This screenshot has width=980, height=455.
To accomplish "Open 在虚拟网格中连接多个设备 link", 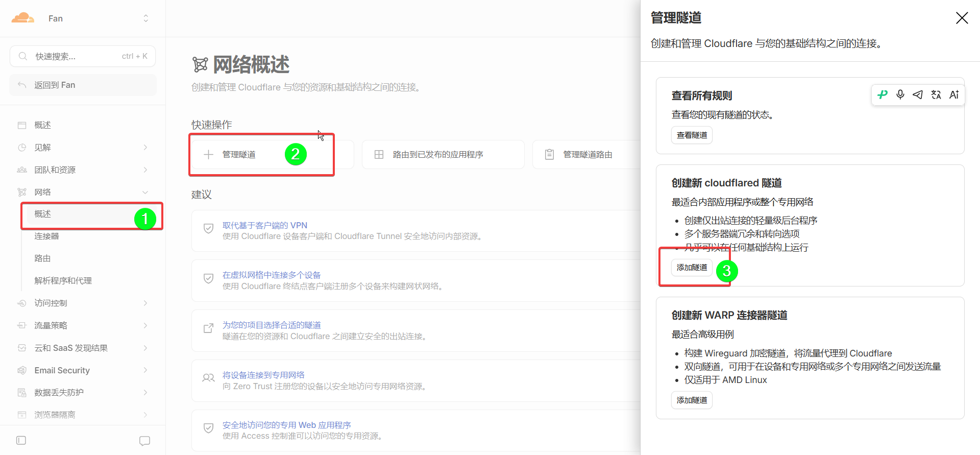I will 272,275.
